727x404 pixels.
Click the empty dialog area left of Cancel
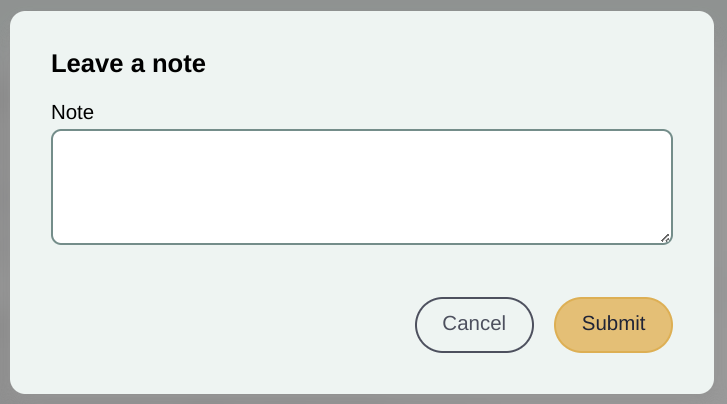point(232,325)
